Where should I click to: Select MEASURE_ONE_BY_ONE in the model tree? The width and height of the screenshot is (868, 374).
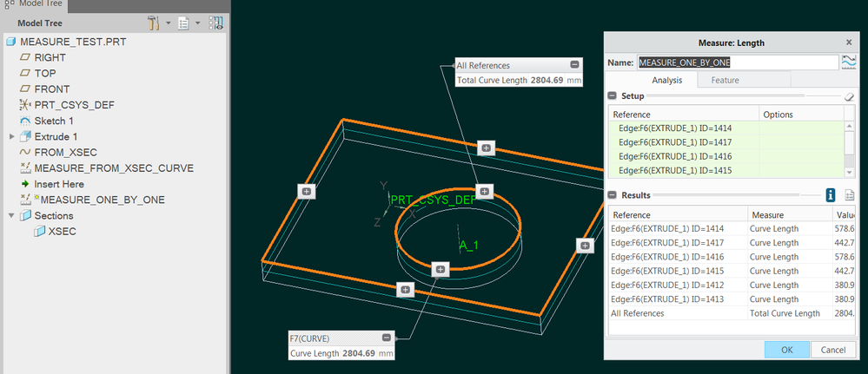pyautogui.click(x=103, y=200)
